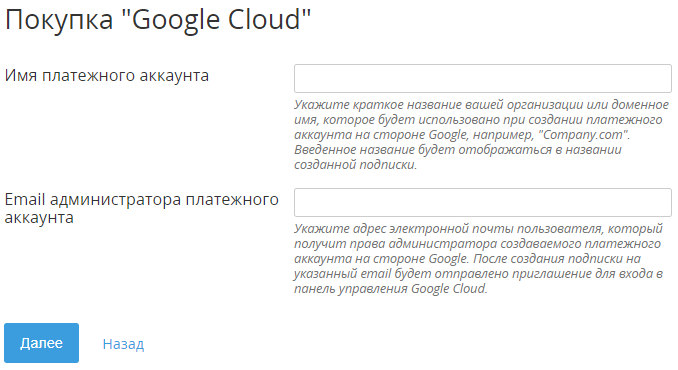This screenshot has height=370, width=678.
Task: Click the hint line starting "Укажите адрес электронной"
Action: point(479,228)
